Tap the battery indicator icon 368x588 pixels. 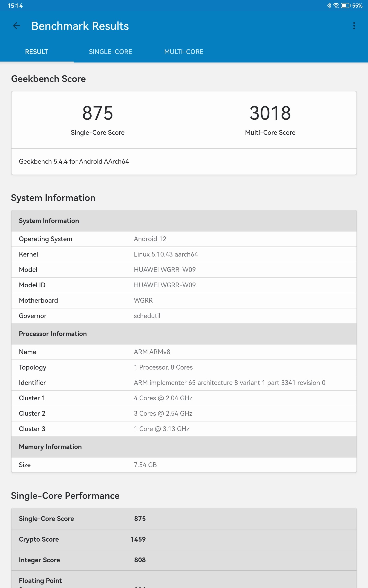[x=345, y=6]
